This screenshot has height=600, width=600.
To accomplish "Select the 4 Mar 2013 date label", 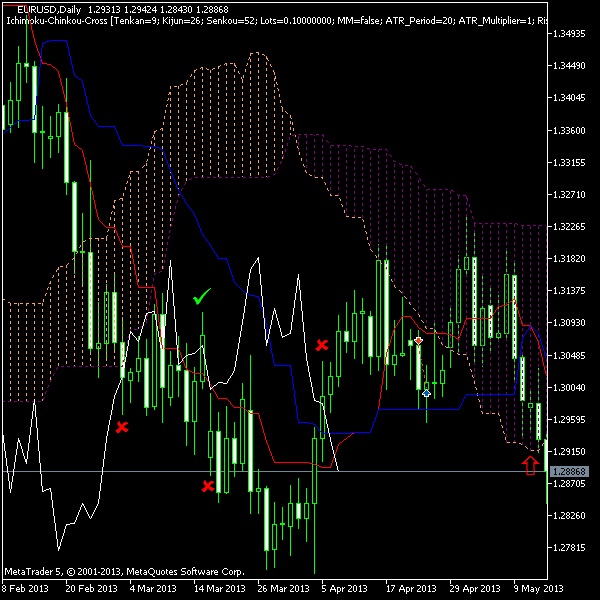I will [x=152, y=589].
